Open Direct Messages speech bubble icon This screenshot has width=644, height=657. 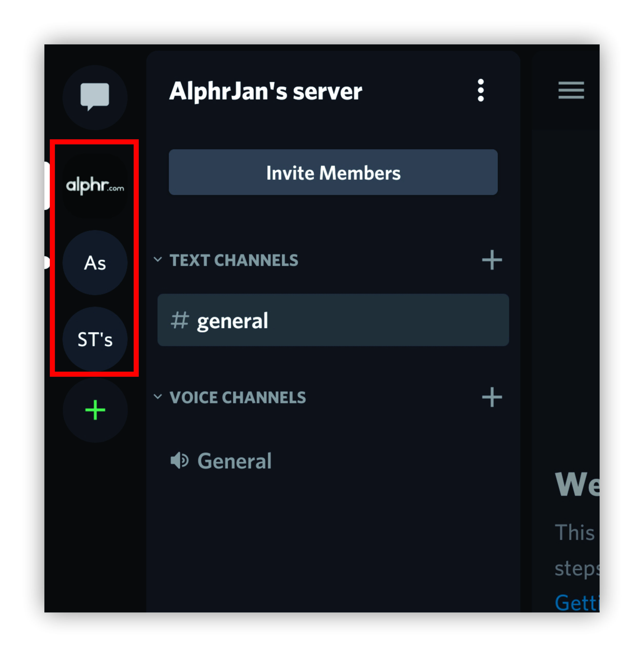coord(95,97)
